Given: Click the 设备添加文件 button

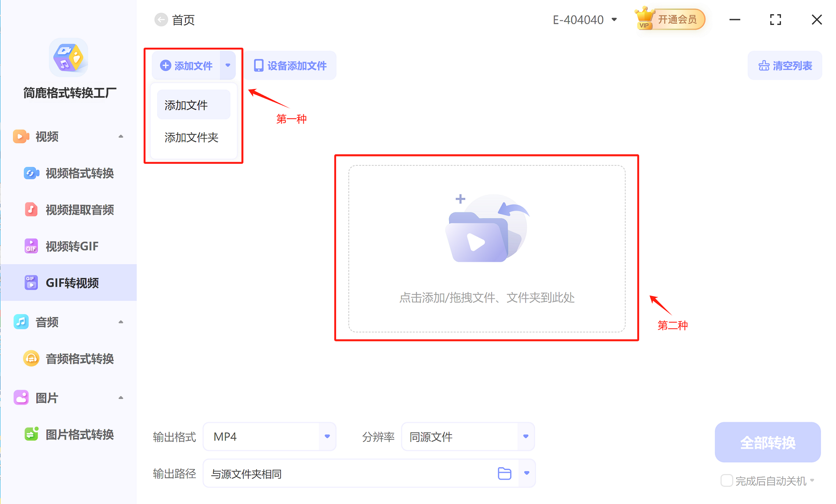Looking at the screenshot, I should [290, 66].
